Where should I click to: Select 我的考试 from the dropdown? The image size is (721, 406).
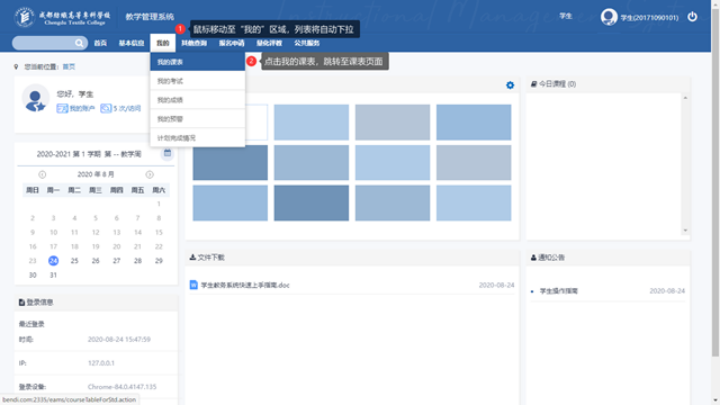point(170,81)
